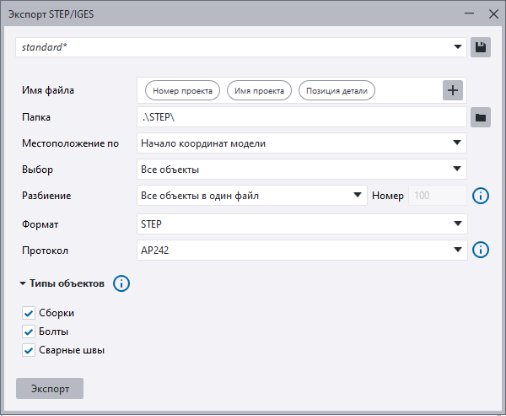Open the standard preset dropdown
The height and width of the screenshot is (416, 506).
241,47
